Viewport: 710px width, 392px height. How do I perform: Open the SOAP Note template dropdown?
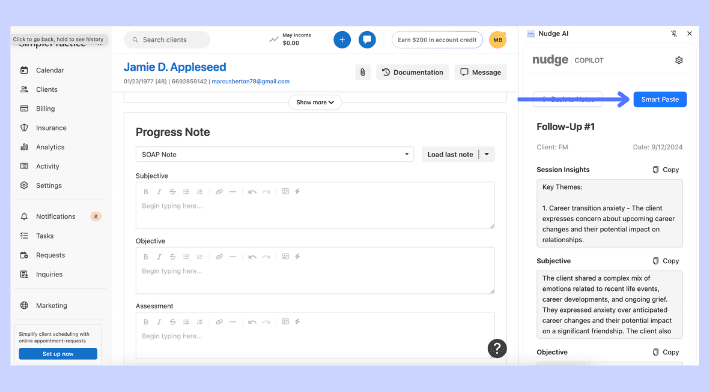274,154
